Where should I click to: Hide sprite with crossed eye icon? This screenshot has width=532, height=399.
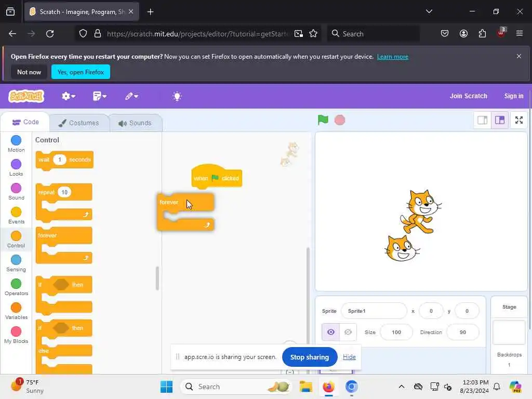(x=348, y=332)
